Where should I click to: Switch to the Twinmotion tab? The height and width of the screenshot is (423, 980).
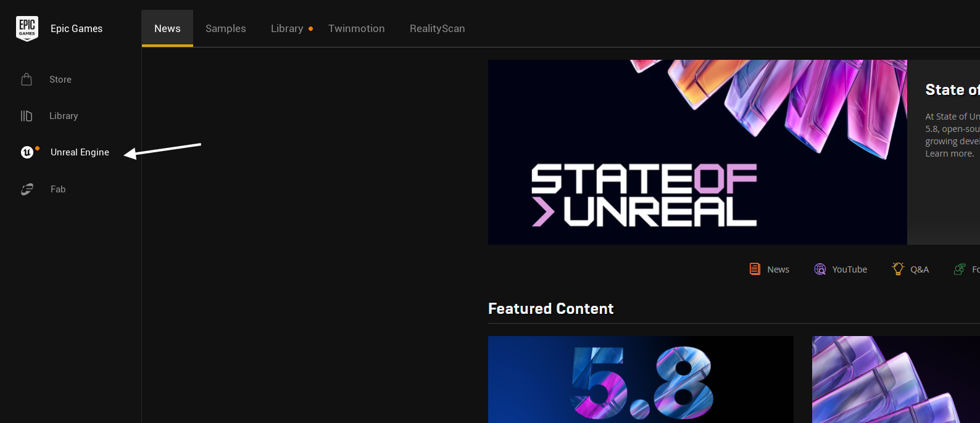point(357,28)
